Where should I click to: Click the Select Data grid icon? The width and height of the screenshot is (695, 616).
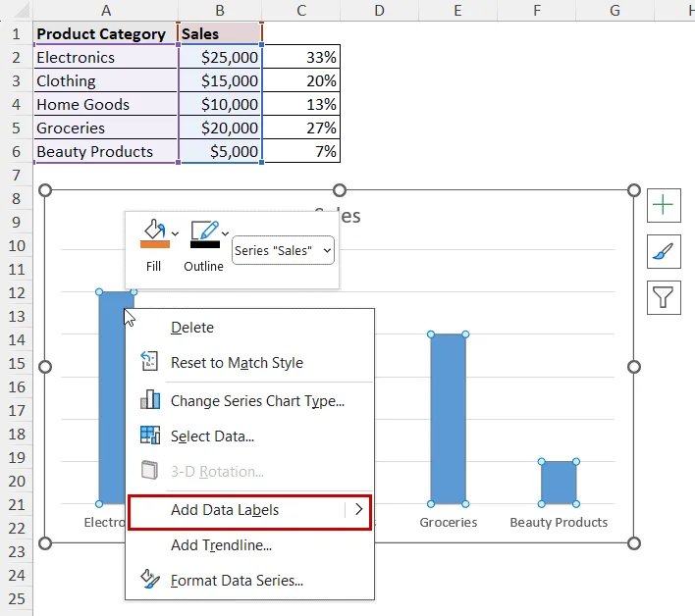[x=150, y=435]
